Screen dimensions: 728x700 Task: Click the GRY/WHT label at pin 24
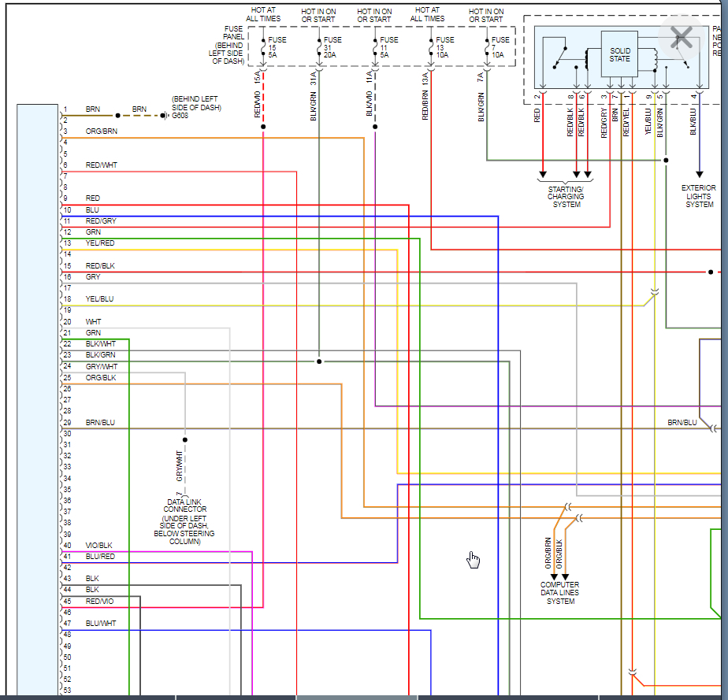[x=102, y=366]
